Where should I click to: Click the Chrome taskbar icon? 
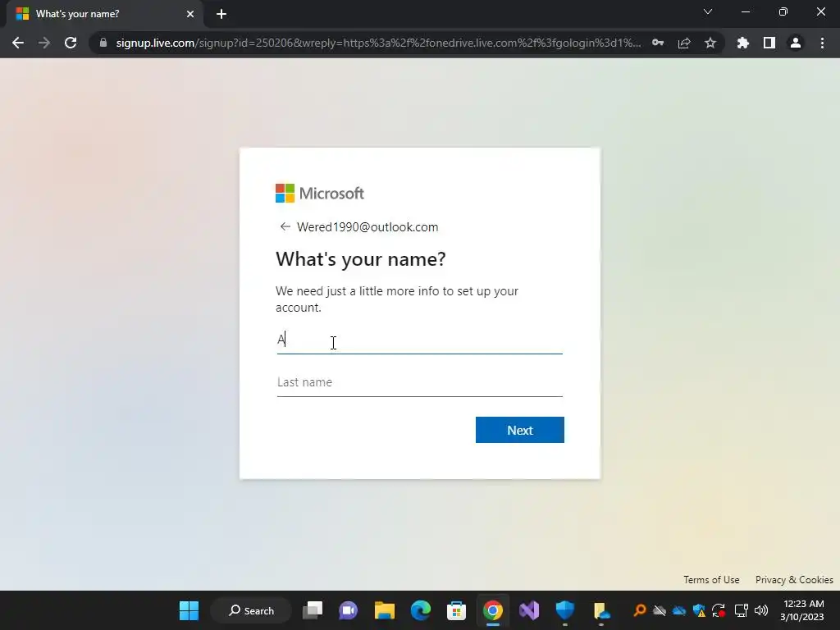coord(493,610)
